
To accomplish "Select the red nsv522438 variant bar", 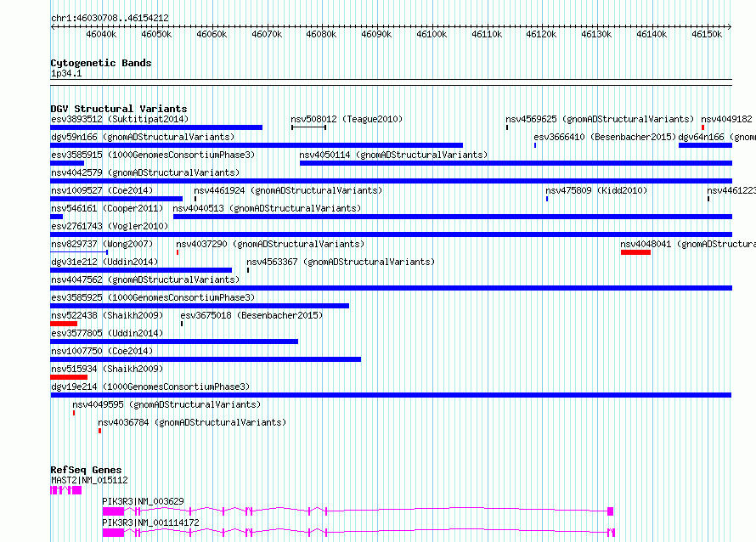I will (64, 324).
